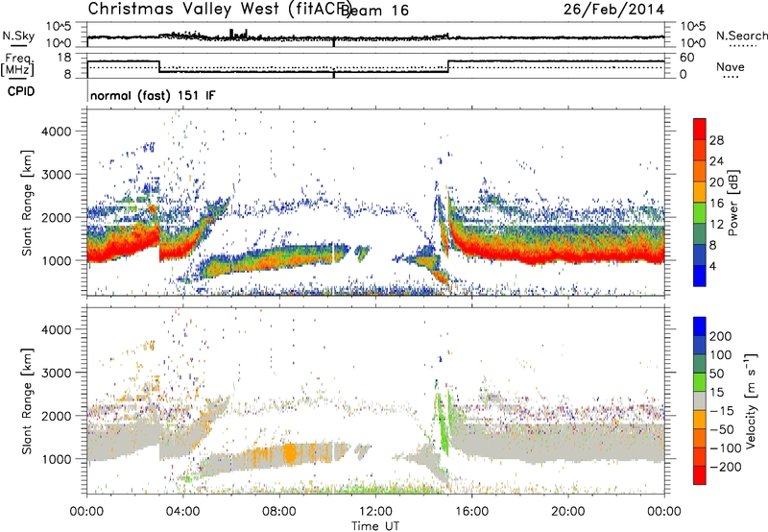Click the 'Slant Range [km]' label of power panel
This screenshot has height=532, width=768.
[x=27, y=203]
